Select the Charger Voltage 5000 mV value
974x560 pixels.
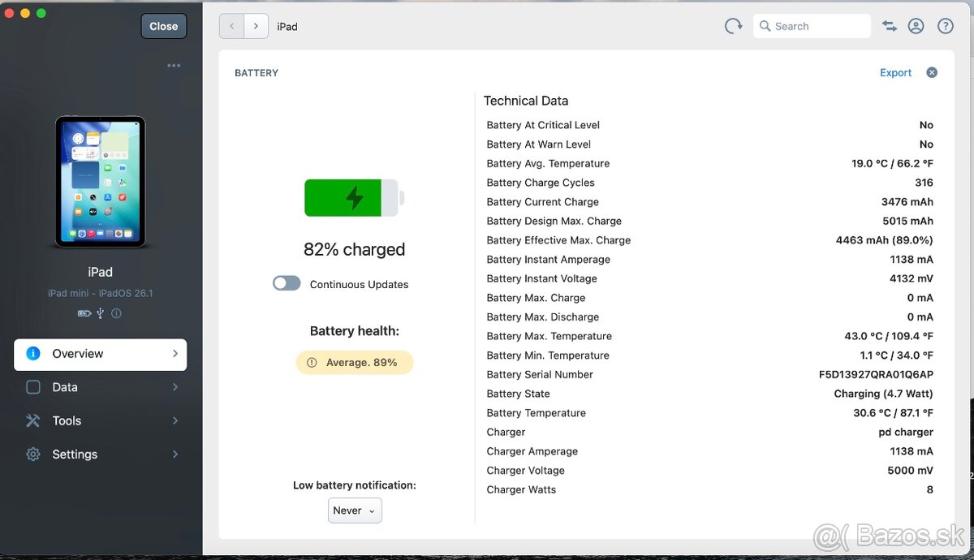pos(910,471)
